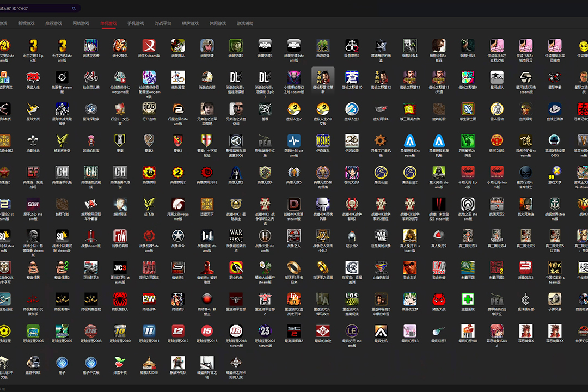588x392 pixels.
Task: Open the 武侠Xsteam版 red X icon
Action: (149, 46)
